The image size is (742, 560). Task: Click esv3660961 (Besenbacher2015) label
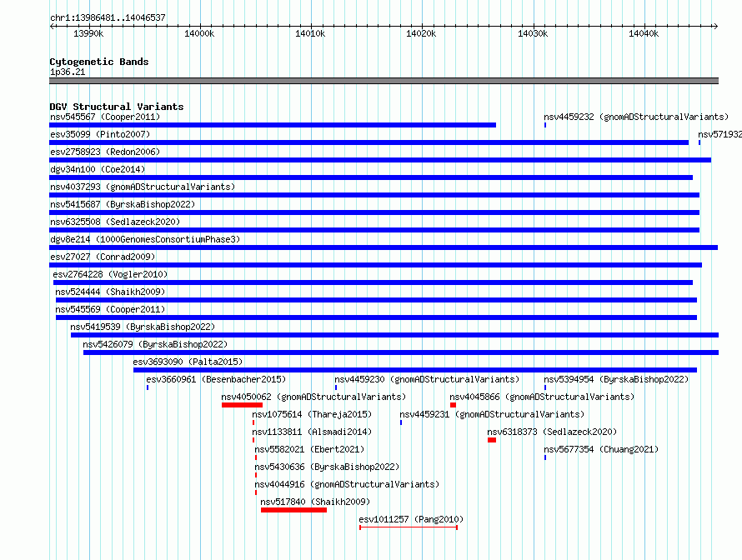pos(216,379)
